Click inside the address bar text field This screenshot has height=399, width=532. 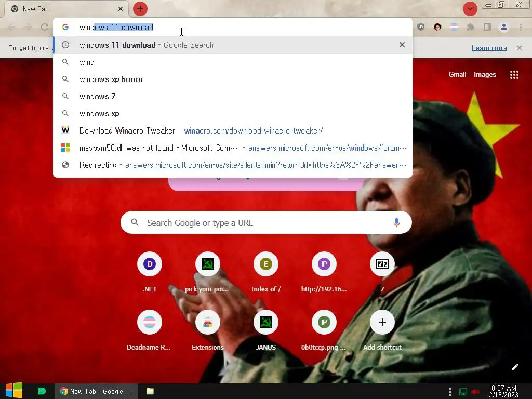[x=233, y=27]
